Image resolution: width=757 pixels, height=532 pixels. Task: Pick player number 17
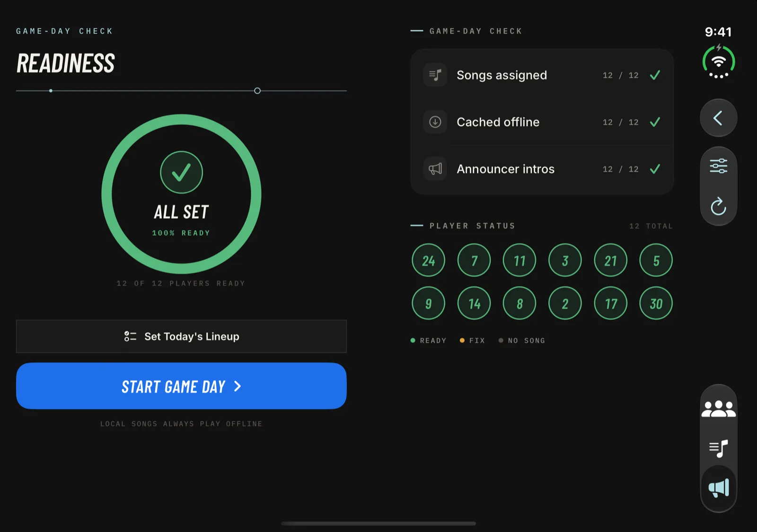[610, 303]
